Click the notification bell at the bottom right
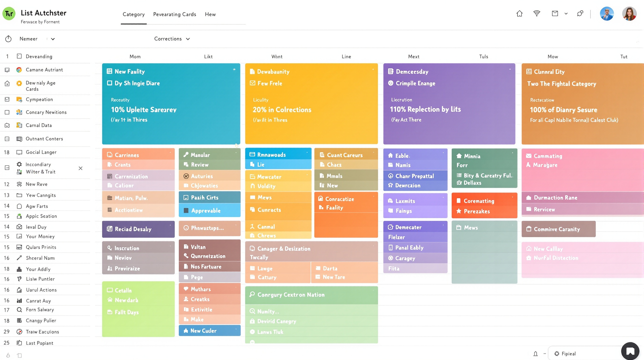 [535, 353]
